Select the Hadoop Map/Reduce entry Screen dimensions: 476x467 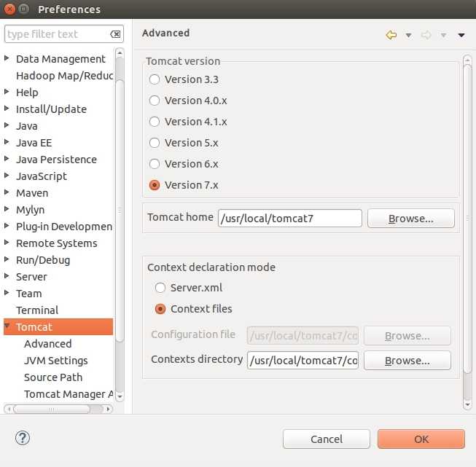point(65,76)
